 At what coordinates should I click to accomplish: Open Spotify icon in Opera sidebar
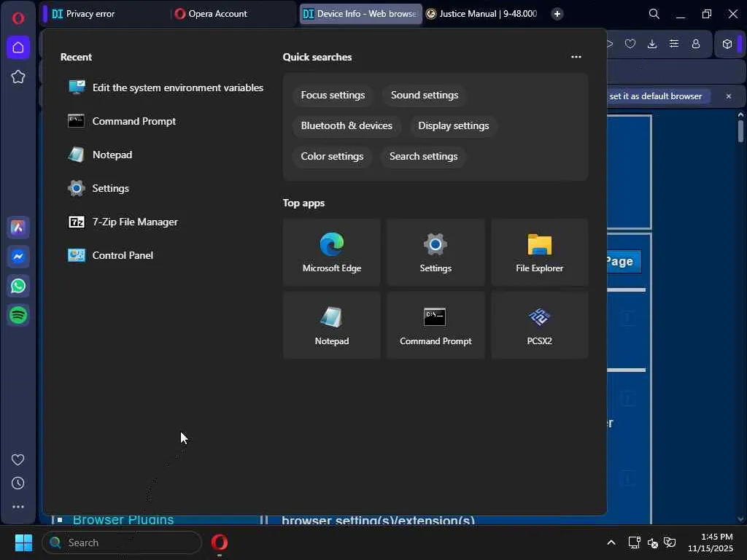point(18,315)
